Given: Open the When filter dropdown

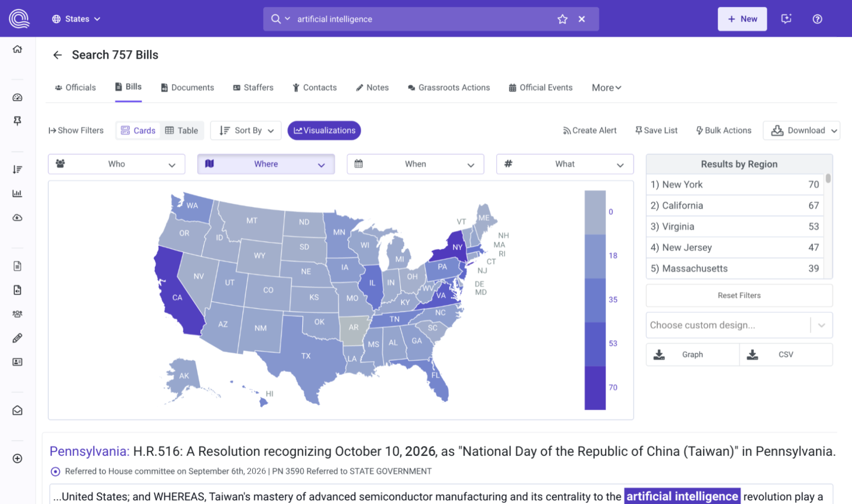Looking at the screenshot, I should coord(415,164).
